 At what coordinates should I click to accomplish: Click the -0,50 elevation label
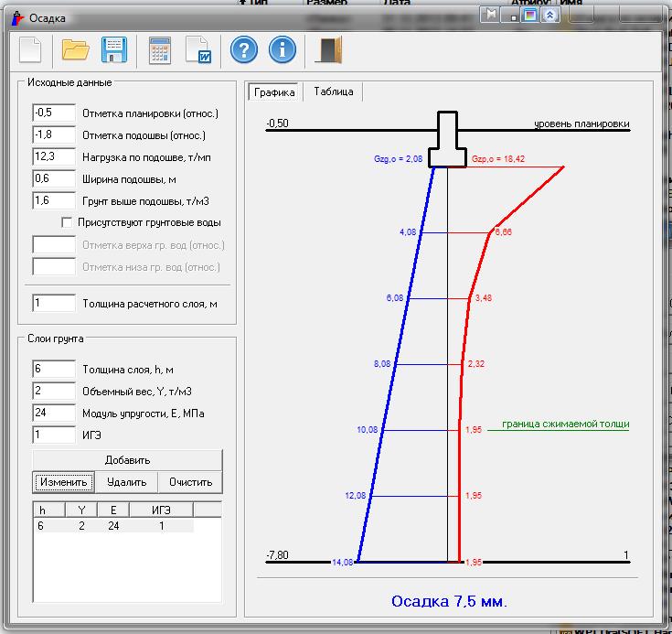point(277,124)
